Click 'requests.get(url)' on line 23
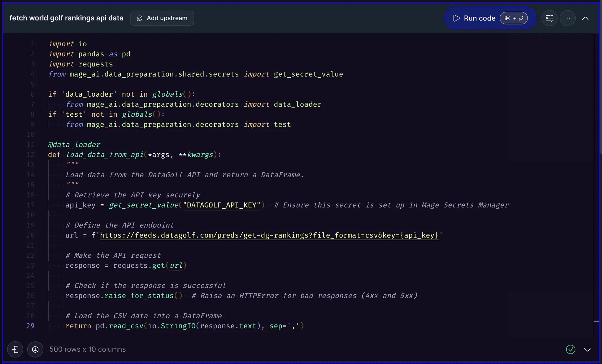The width and height of the screenshot is (602, 364). pyautogui.click(x=150, y=265)
